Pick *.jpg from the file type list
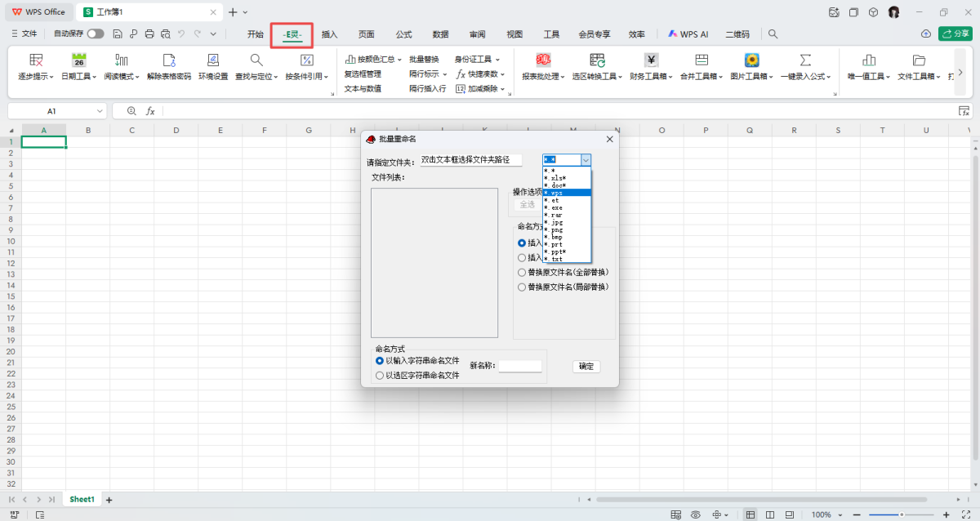Viewport: 980px width, 521px height. (x=555, y=223)
